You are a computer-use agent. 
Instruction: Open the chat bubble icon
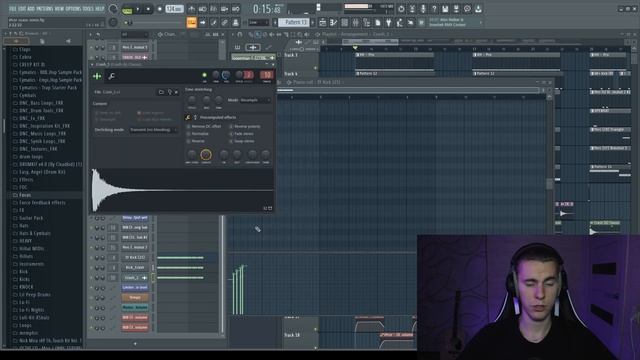pyautogui.click(x=467, y=9)
